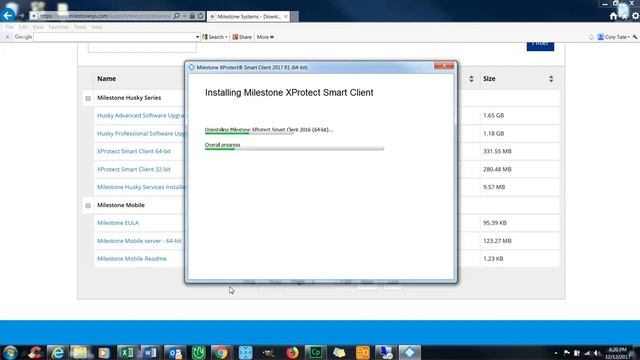Open Adobe Captivate Cp taskbar icon
The image size is (640, 360).
[316, 353]
